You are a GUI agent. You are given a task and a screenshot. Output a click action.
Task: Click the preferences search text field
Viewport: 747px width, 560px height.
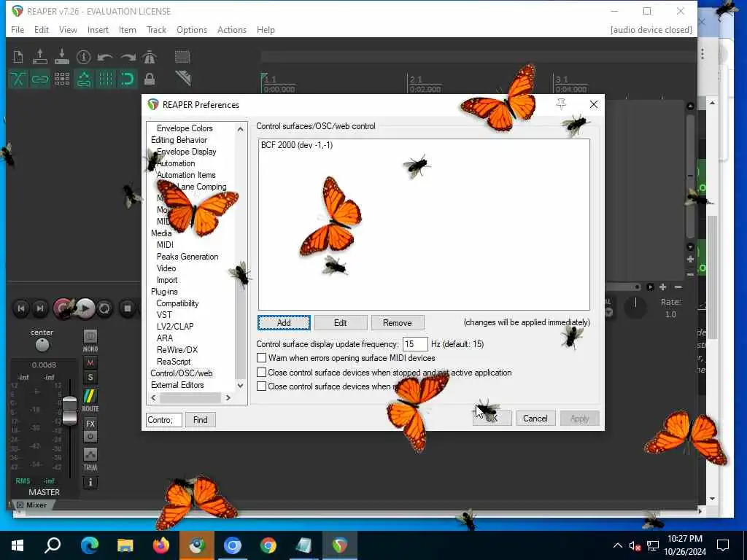point(164,419)
